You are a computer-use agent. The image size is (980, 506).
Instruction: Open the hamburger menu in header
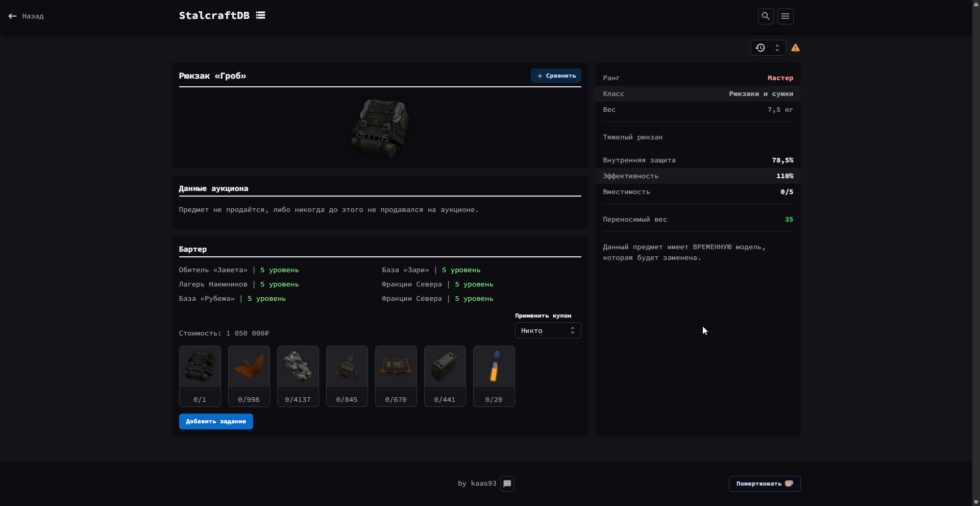point(785,16)
